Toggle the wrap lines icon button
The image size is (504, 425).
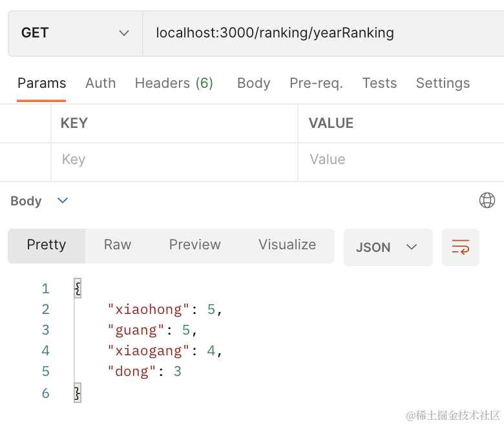pos(460,247)
